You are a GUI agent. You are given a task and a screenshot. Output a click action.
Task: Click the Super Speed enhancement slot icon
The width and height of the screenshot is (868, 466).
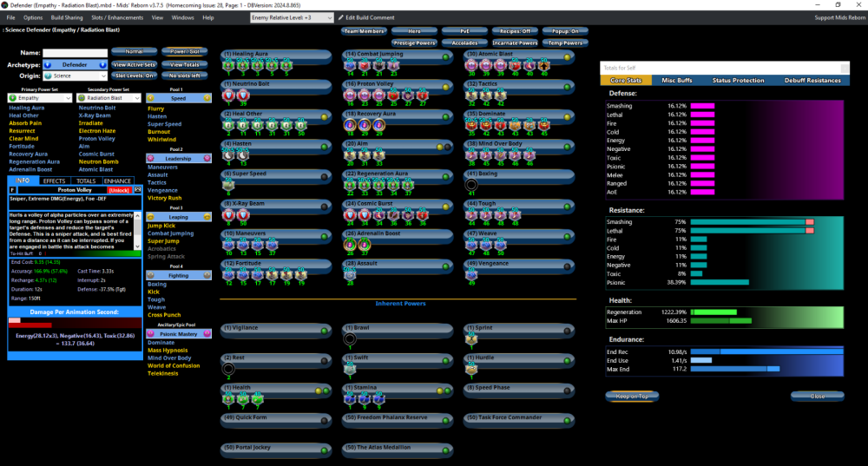pyautogui.click(x=229, y=185)
